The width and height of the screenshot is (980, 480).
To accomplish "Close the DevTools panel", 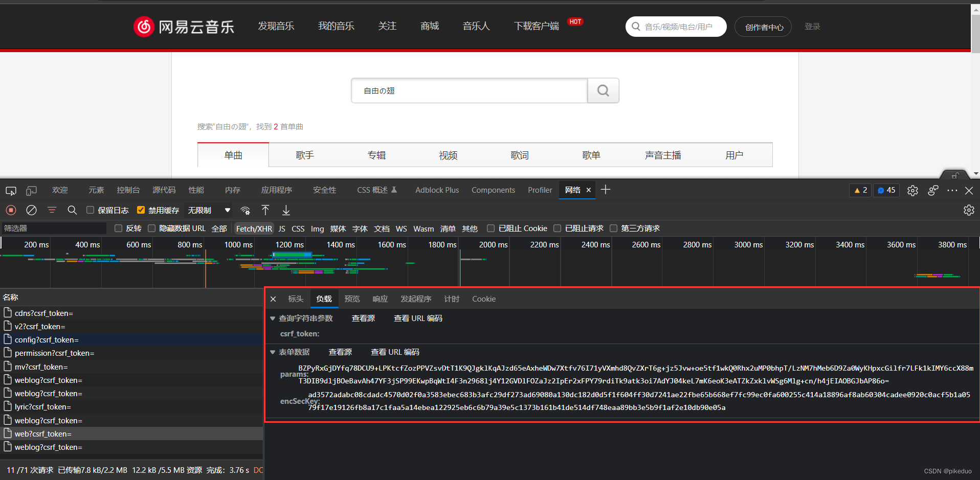I will point(969,191).
